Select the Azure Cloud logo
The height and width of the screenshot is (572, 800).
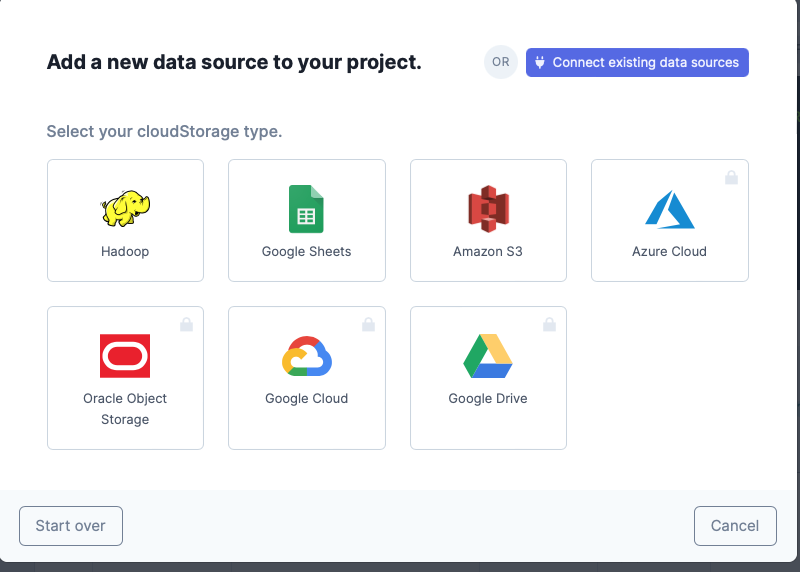669,209
